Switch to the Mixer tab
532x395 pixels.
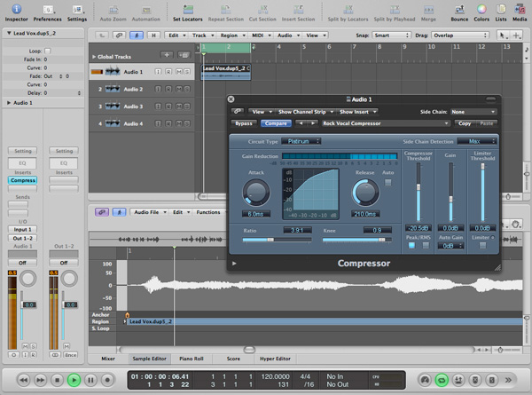pos(108,359)
